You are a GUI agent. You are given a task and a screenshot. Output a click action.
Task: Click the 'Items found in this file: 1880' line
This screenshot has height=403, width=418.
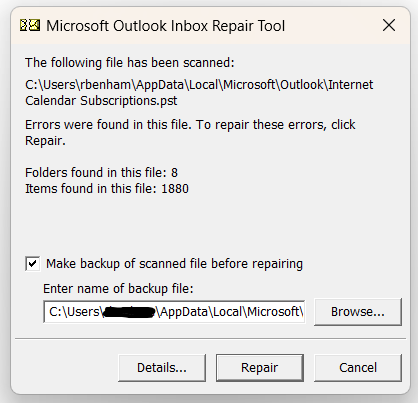pyautogui.click(x=107, y=189)
